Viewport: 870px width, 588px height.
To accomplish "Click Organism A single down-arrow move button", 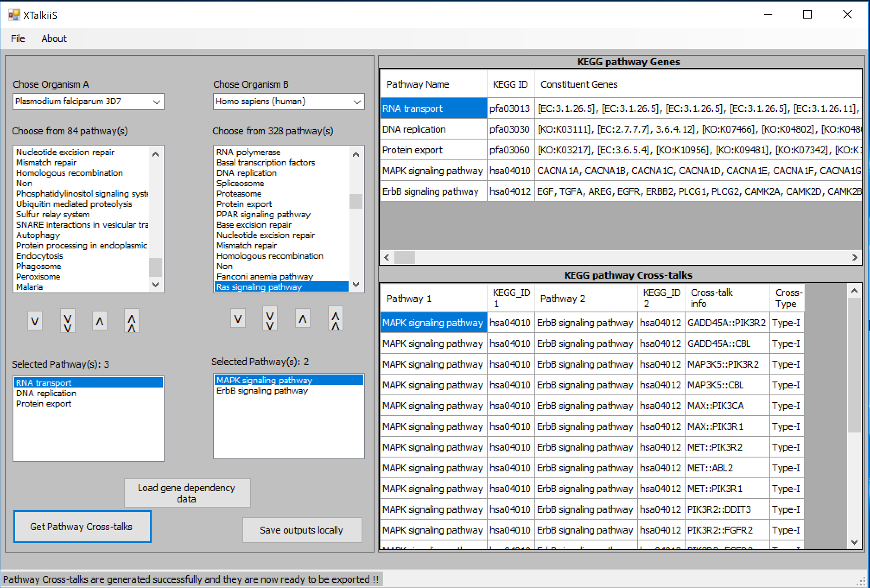I will pyautogui.click(x=35, y=321).
